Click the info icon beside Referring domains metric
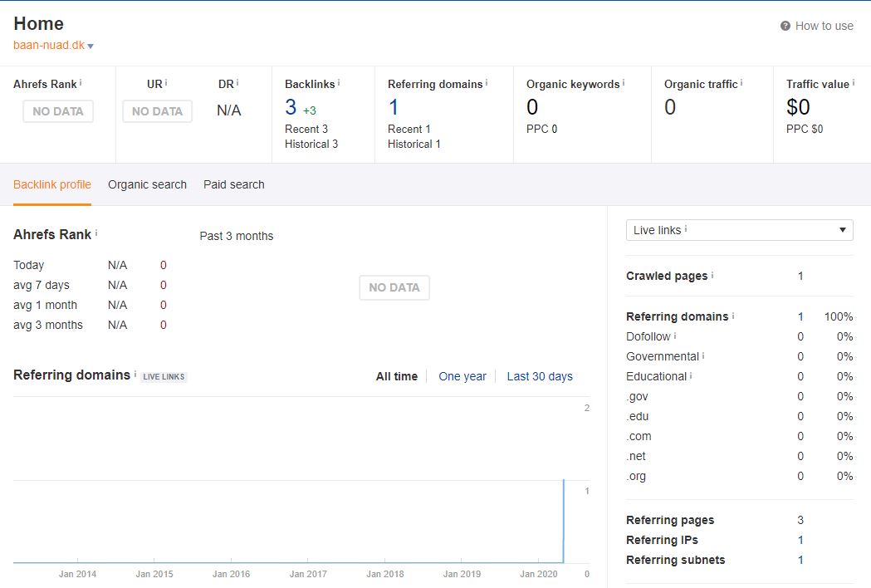Image resolution: width=871 pixels, height=588 pixels. tap(487, 83)
